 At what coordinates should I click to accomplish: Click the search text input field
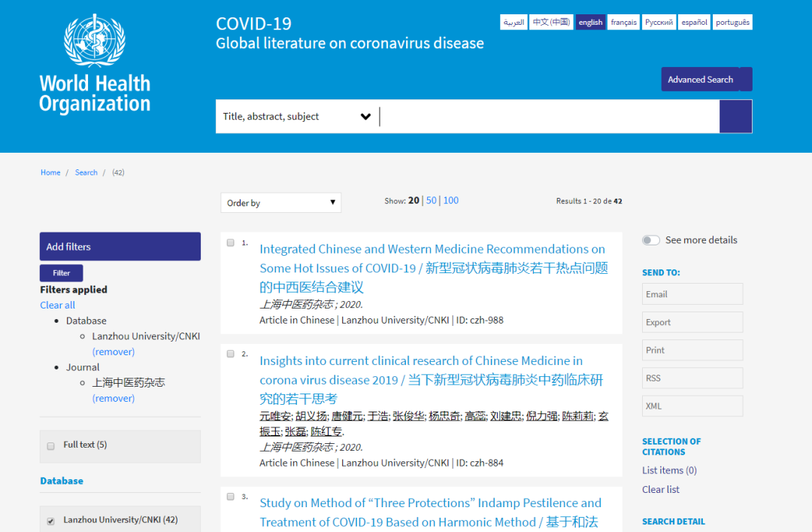(549, 117)
